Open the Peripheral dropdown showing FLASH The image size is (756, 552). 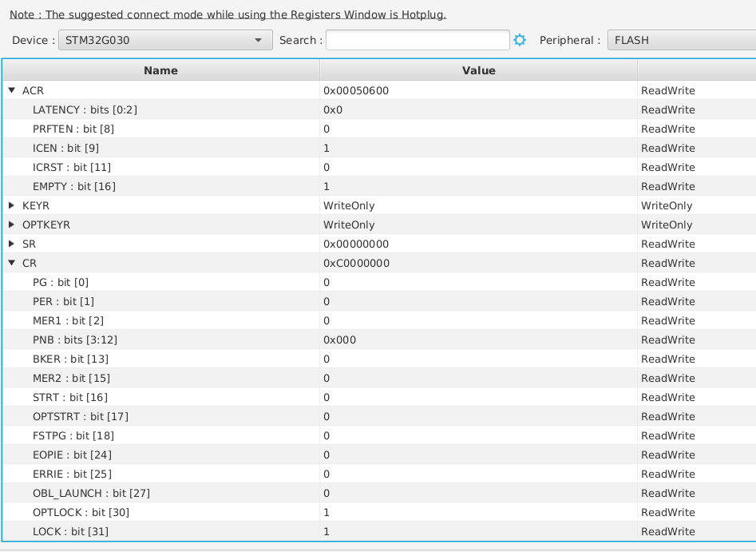680,40
